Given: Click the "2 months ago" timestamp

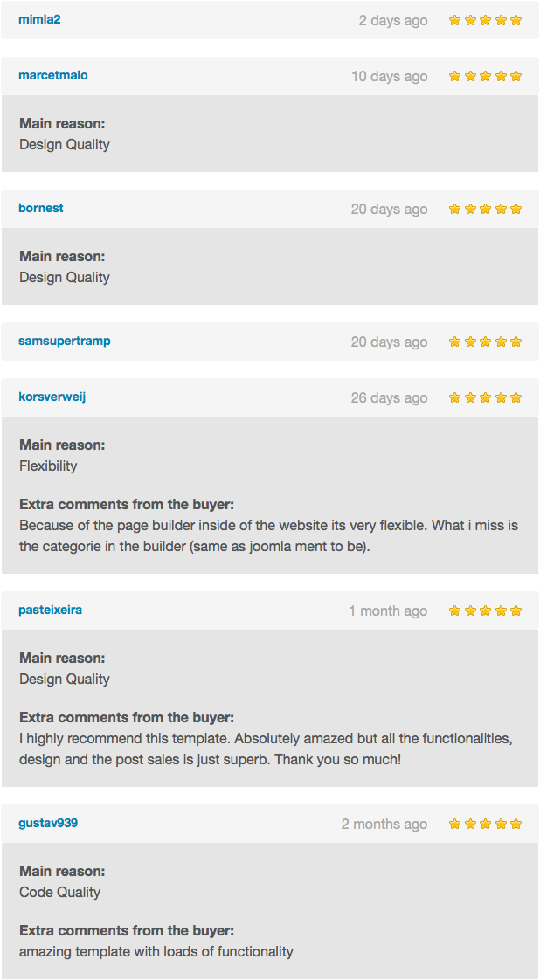Looking at the screenshot, I should [384, 824].
